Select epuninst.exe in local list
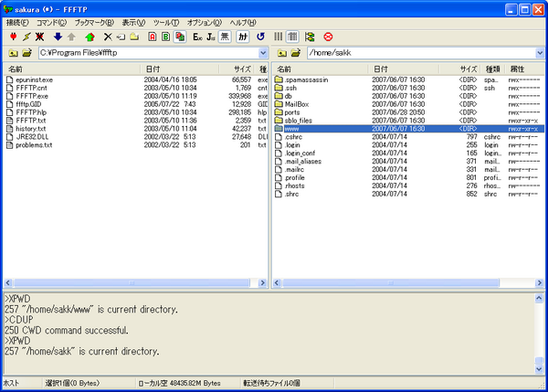This screenshot has height=392, width=548. (x=35, y=79)
